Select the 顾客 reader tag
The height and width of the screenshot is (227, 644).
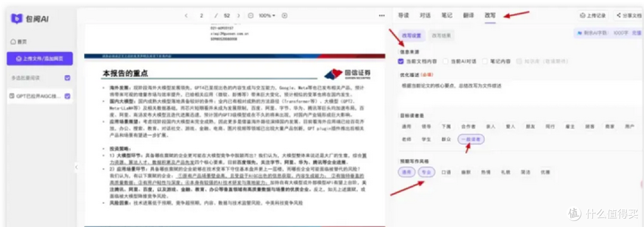[590, 127]
